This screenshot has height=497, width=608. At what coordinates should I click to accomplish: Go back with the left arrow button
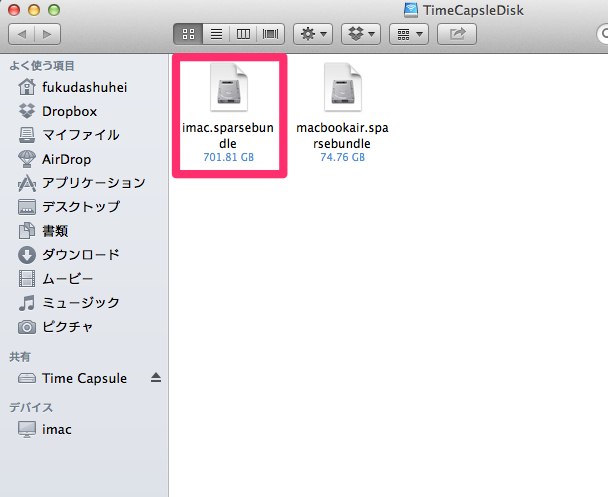[x=21, y=34]
